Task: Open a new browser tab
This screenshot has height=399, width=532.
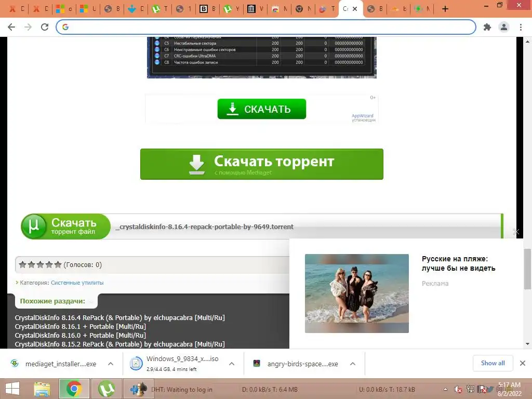Action: [445, 9]
